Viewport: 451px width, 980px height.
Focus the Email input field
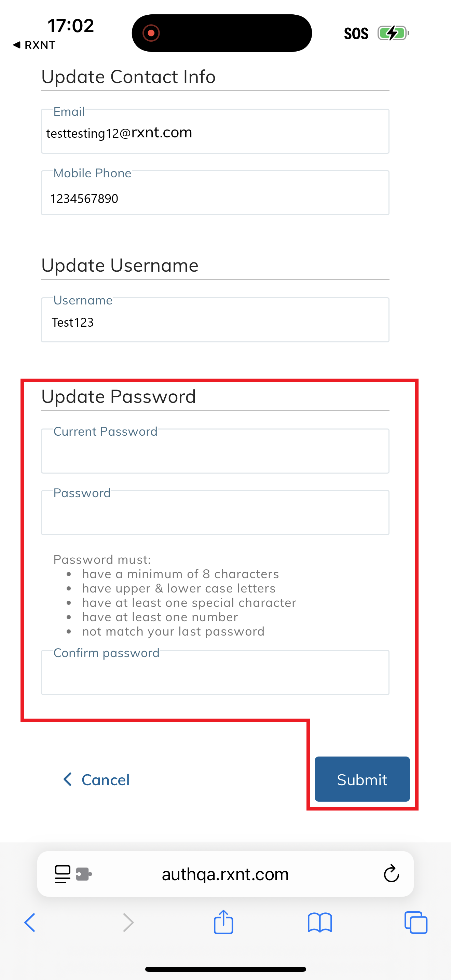pos(215,132)
